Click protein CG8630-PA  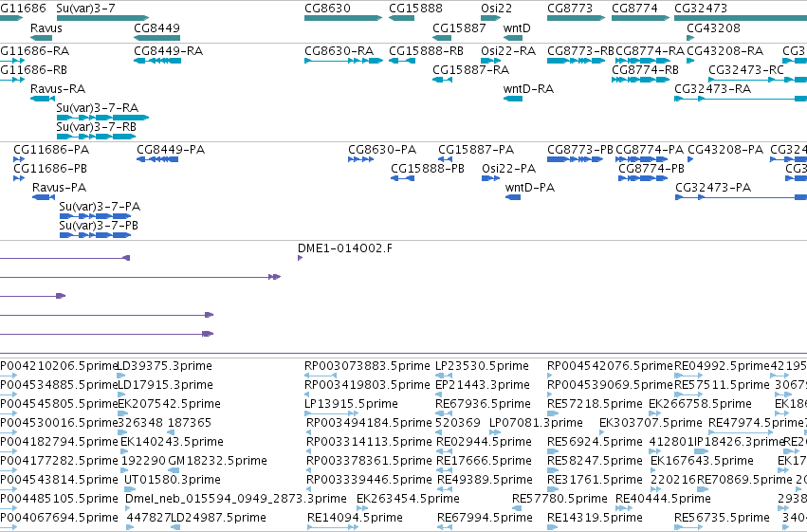pyautogui.click(x=360, y=159)
